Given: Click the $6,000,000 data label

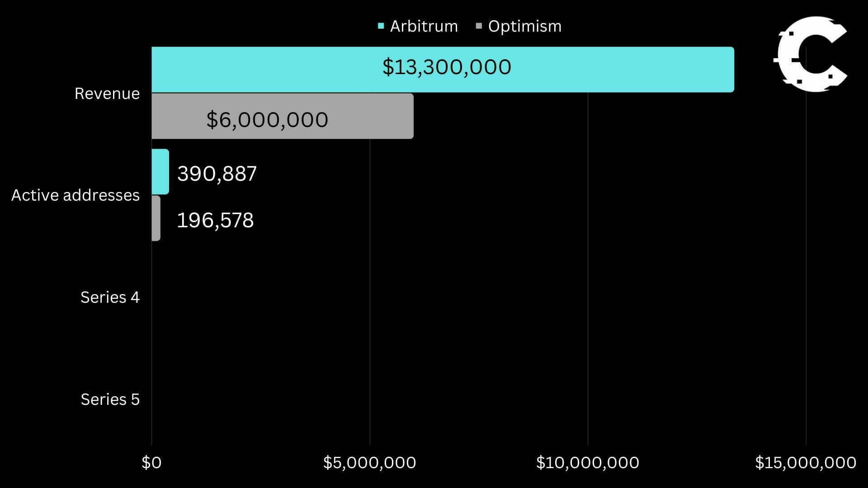Looking at the screenshot, I should [x=267, y=120].
